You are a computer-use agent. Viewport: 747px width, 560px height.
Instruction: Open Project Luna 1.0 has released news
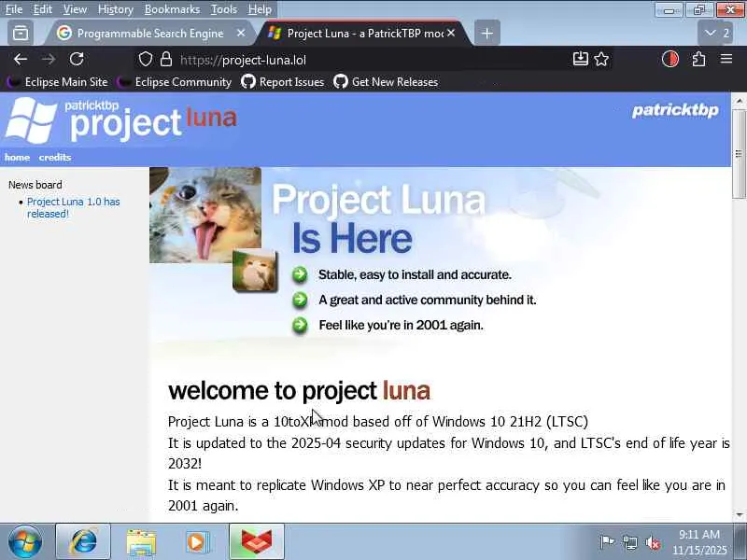(x=74, y=207)
